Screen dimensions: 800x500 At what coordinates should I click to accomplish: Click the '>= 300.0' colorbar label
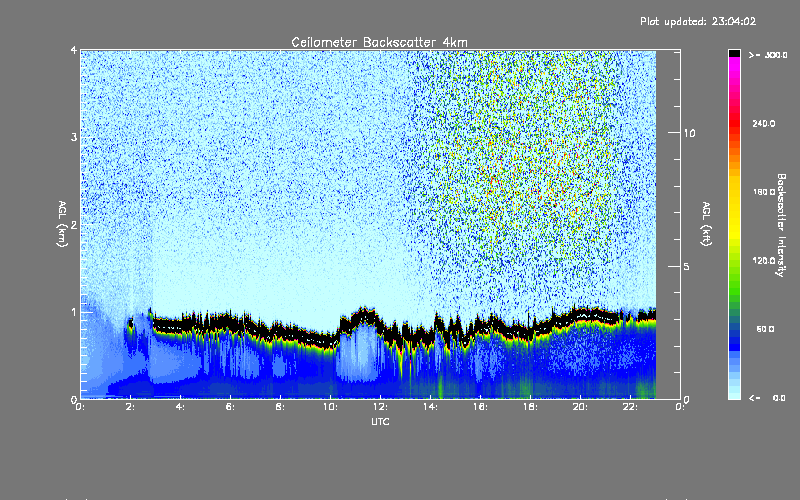768,55
